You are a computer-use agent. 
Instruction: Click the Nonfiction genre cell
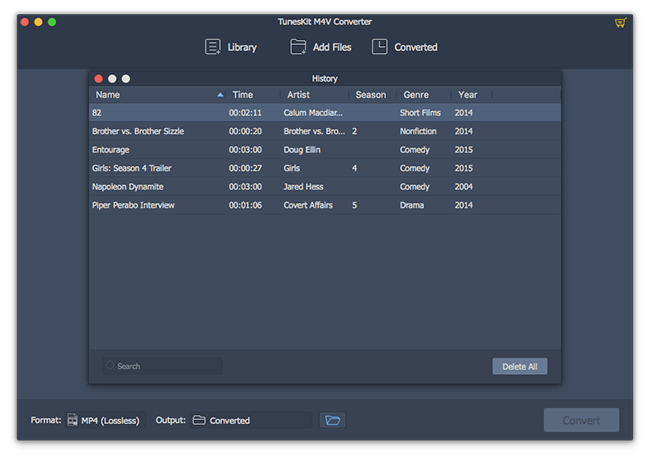[418, 131]
